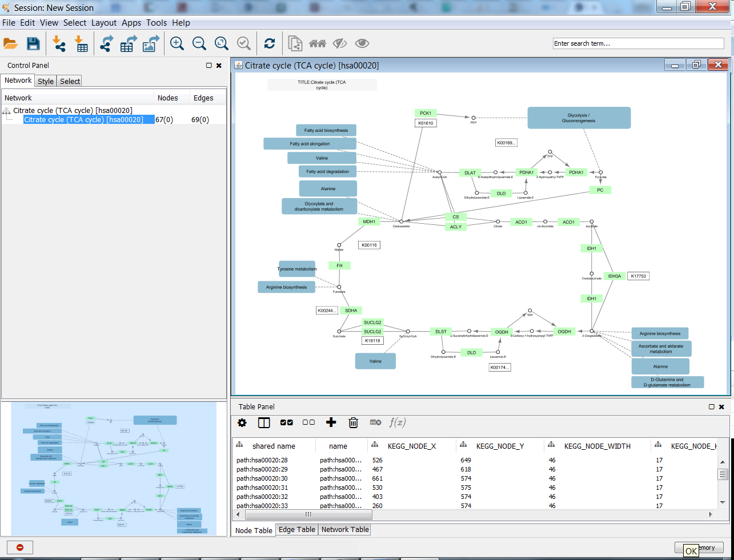Open the View menu

49,23
